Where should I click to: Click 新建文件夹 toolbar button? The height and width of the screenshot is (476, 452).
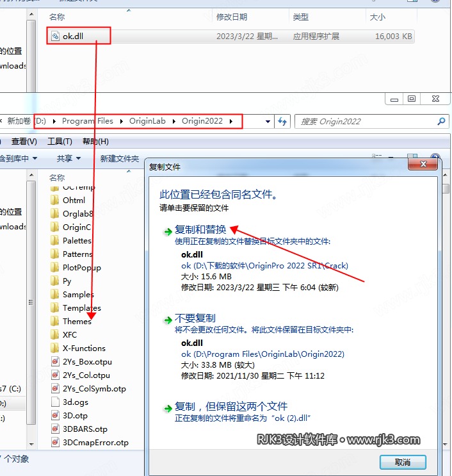coord(120,158)
